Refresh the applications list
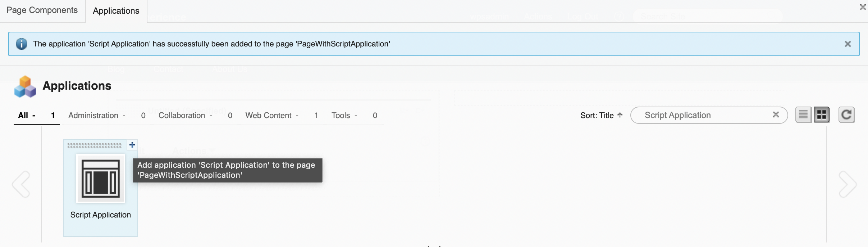 click(846, 115)
